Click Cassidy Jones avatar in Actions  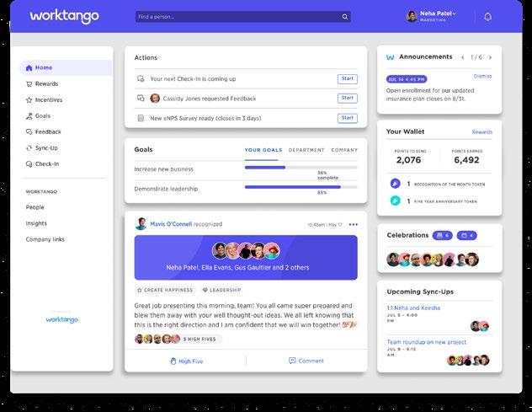(x=155, y=99)
